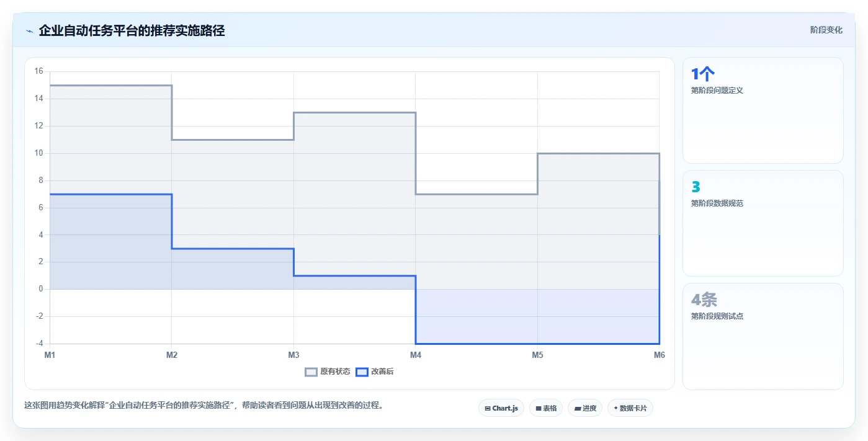Click the M5 x-axis label

(537, 355)
